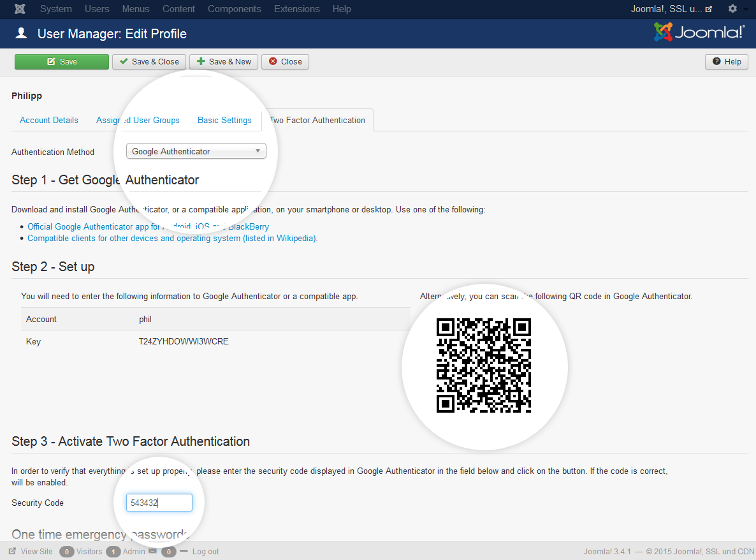Click the account value phil
The height and width of the screenshot is (560, 756).
[x=145, y=320]
